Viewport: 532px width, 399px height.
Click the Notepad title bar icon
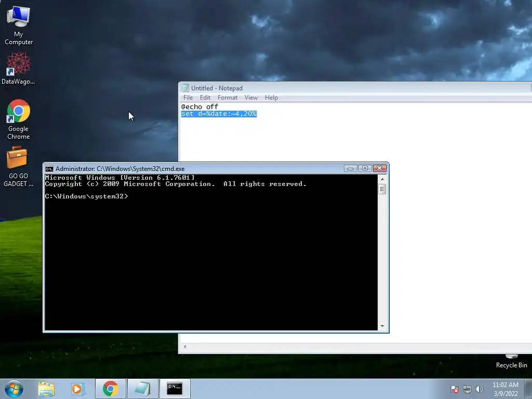click(x=185, y=88)
